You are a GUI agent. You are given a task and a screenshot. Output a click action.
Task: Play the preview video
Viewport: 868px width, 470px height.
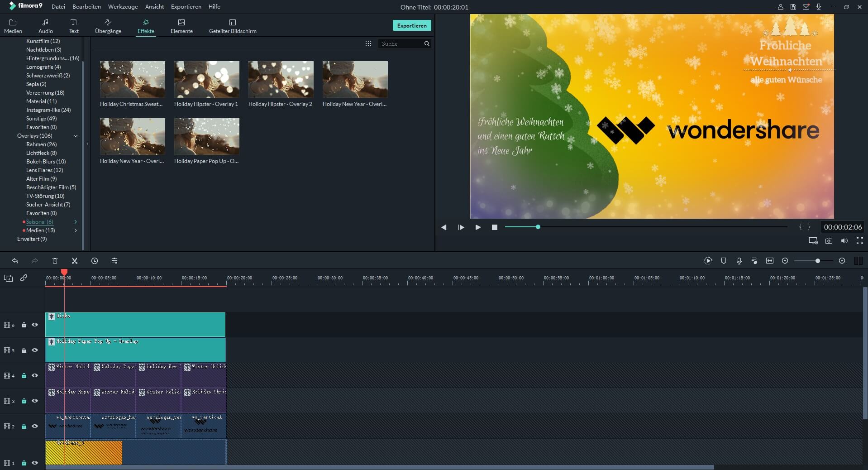[x=478, y=227]
